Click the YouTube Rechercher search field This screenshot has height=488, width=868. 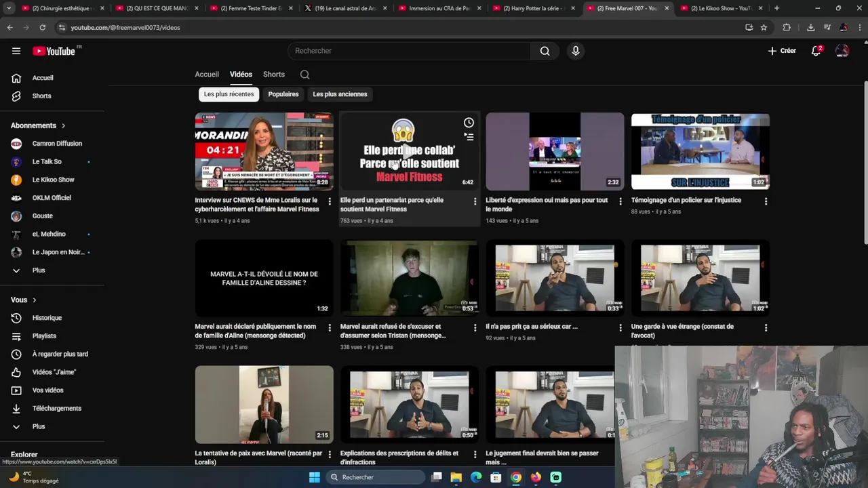pos(410,51)
